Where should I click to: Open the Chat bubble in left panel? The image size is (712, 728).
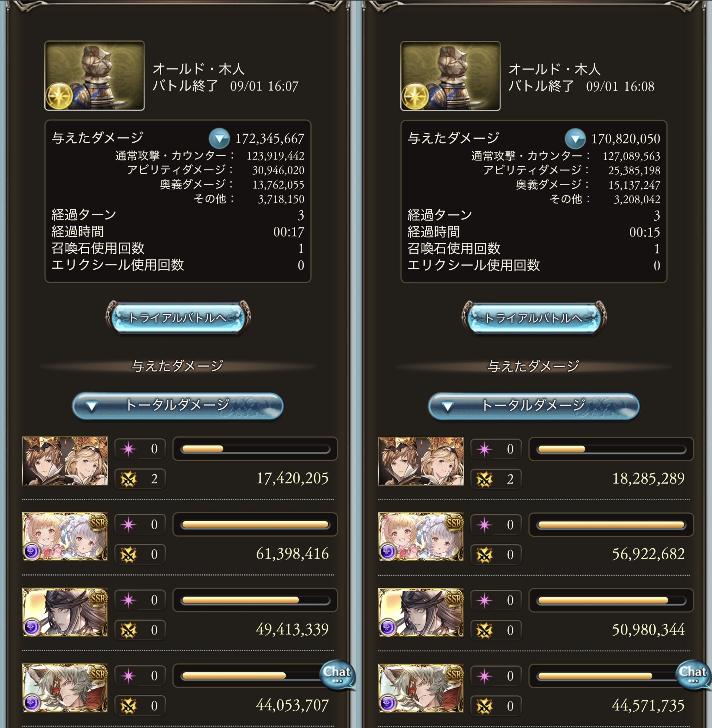coord(337,675)
